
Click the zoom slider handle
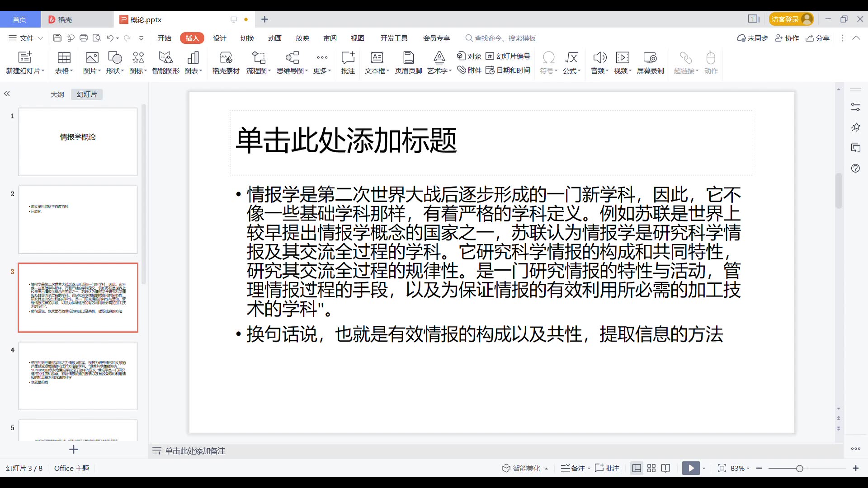(x=799, y=469)
